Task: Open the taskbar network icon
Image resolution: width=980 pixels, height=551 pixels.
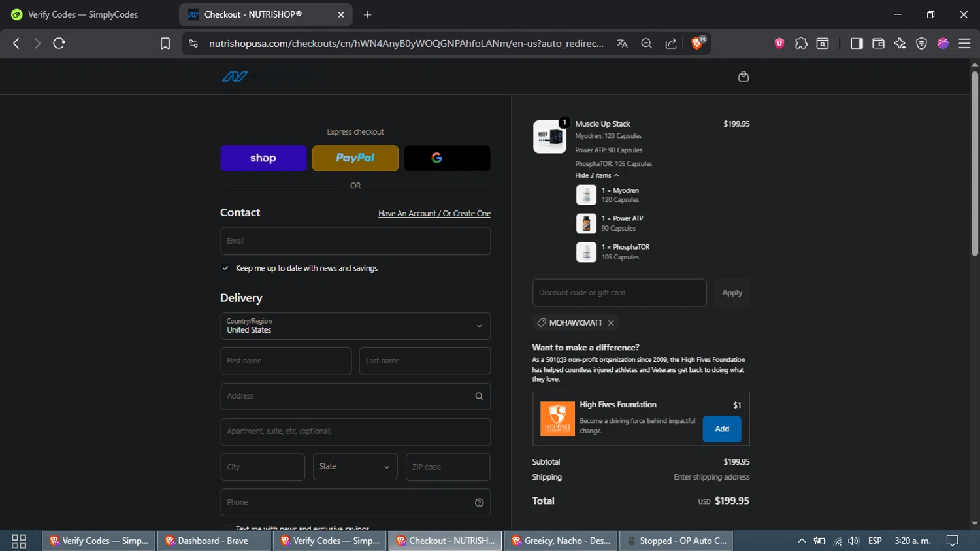Action: pos(838,541)
